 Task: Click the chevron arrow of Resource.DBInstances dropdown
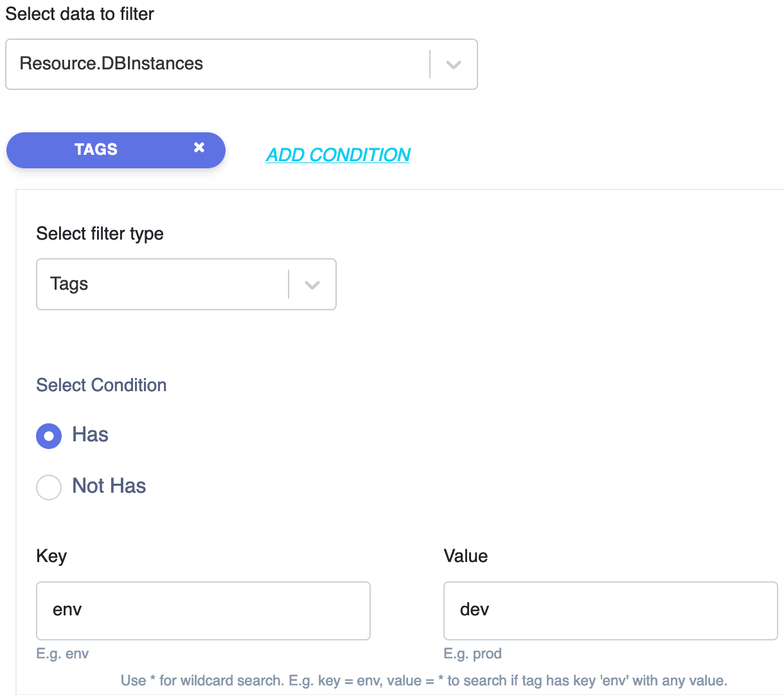click(454, 65)
